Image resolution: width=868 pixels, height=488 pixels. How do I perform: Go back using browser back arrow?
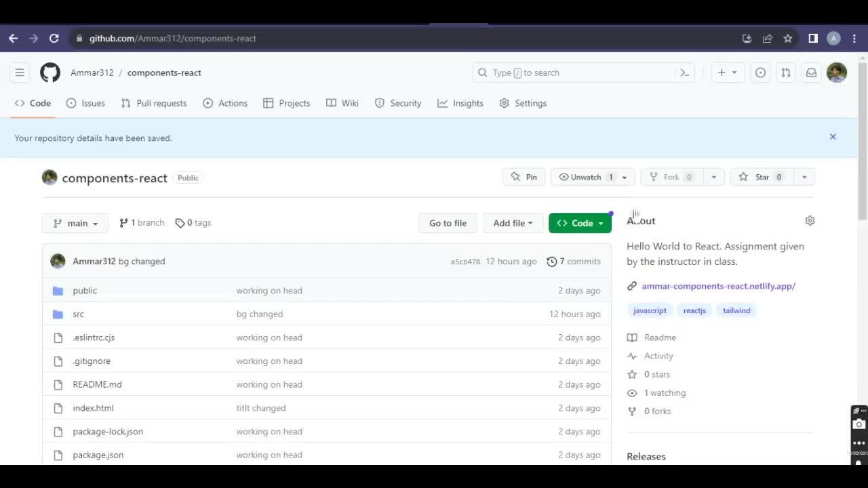click(x=13, y=39)
